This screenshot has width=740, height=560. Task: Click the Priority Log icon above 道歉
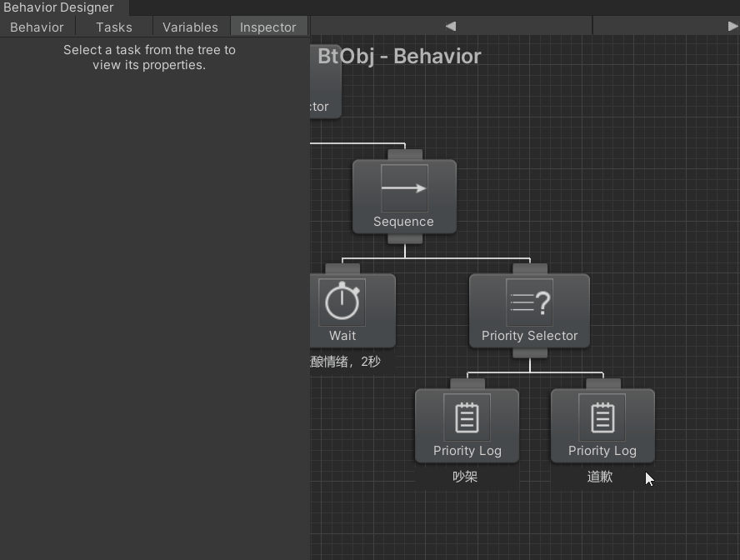click(602, 417)
